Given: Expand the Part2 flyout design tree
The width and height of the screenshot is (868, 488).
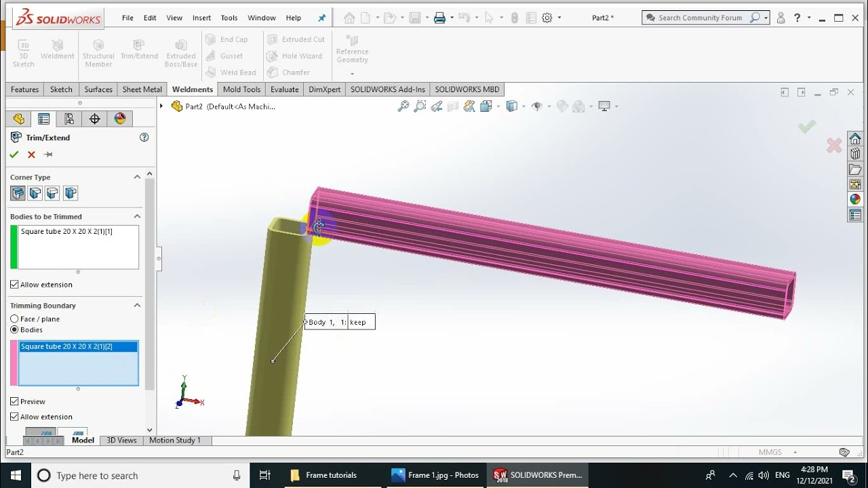Looking at the screenshot, I should pos(161,106).
